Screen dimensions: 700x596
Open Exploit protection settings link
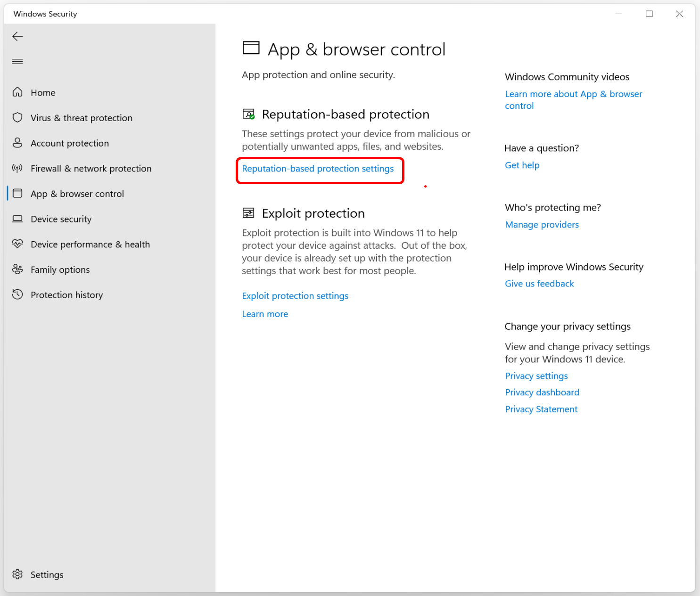coord(295,296)
